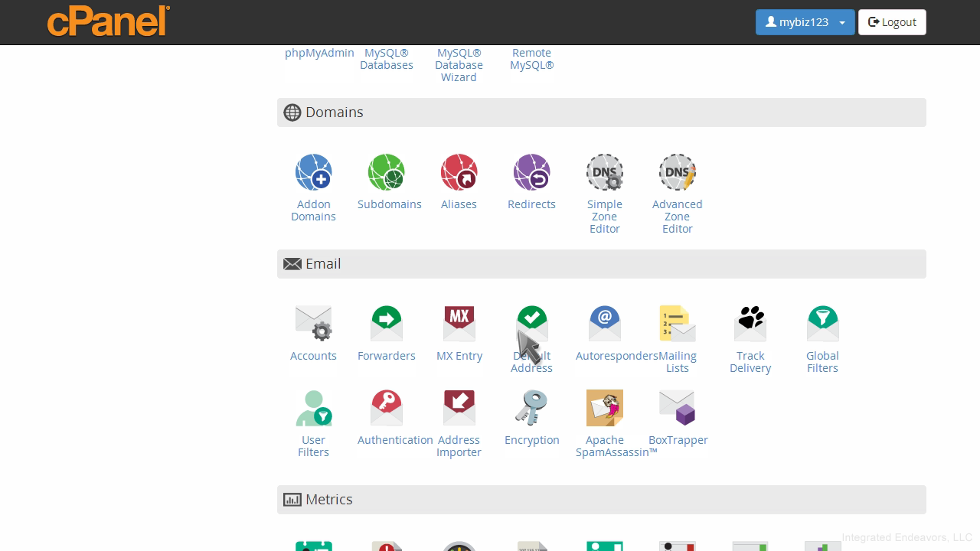Open the Subdomains globe icon

click(386, 172)
